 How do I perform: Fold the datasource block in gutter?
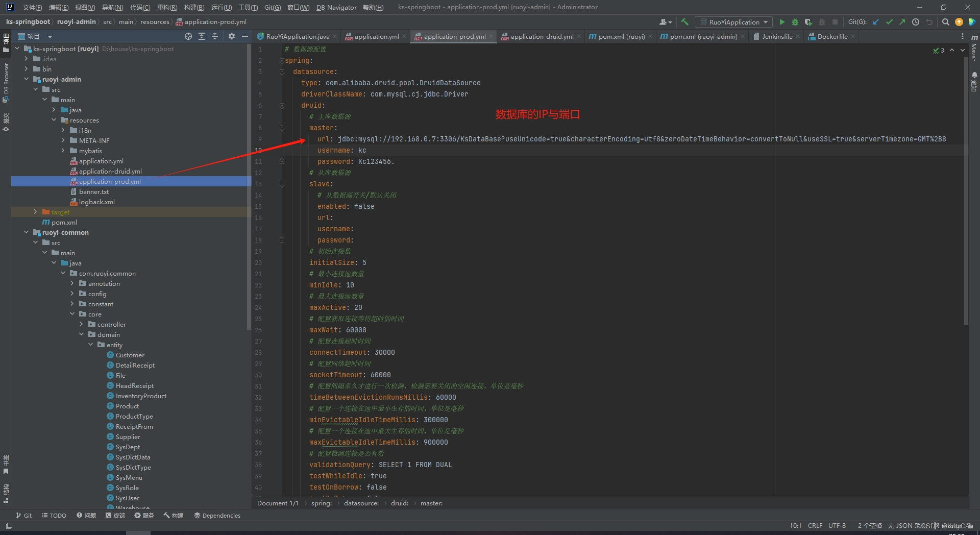[x=282, y=71]
